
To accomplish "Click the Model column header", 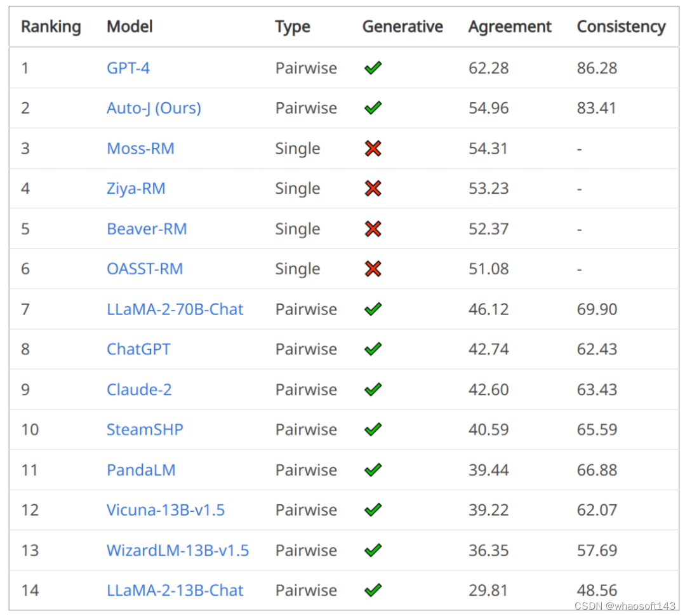I will click(x=130, y=27).
